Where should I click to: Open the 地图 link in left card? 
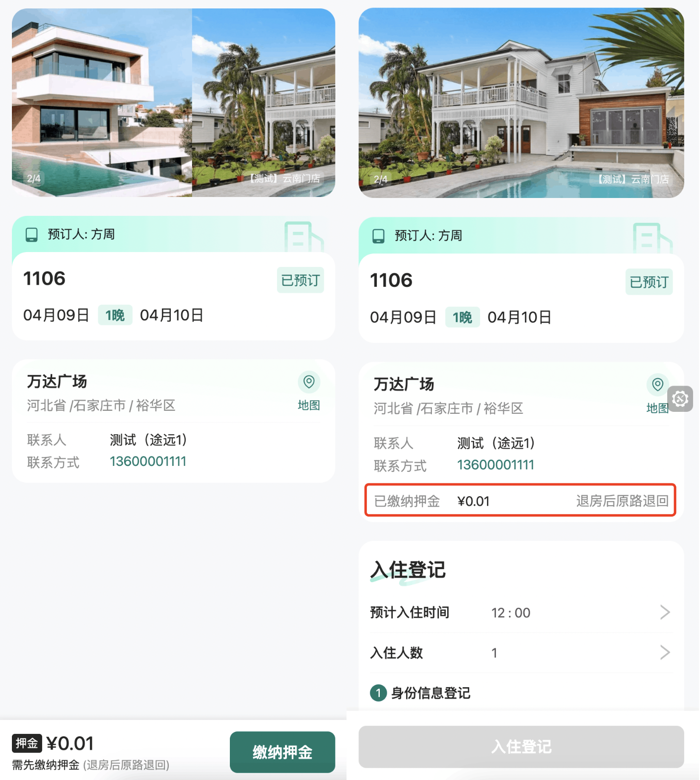[309, 405]
